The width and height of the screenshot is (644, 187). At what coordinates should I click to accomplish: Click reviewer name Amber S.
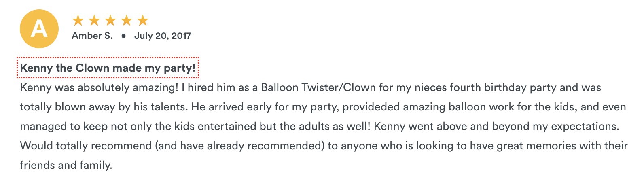tap(92, 36)
